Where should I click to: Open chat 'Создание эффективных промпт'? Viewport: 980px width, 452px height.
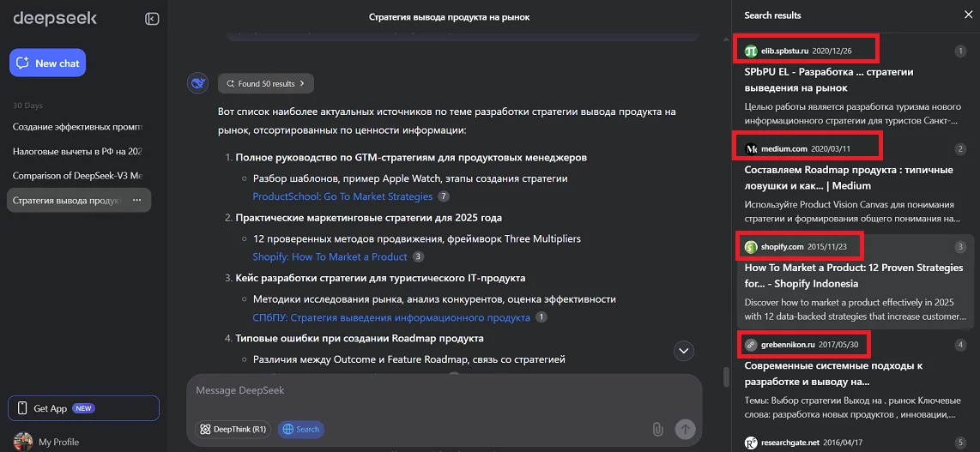click(78, 127)
